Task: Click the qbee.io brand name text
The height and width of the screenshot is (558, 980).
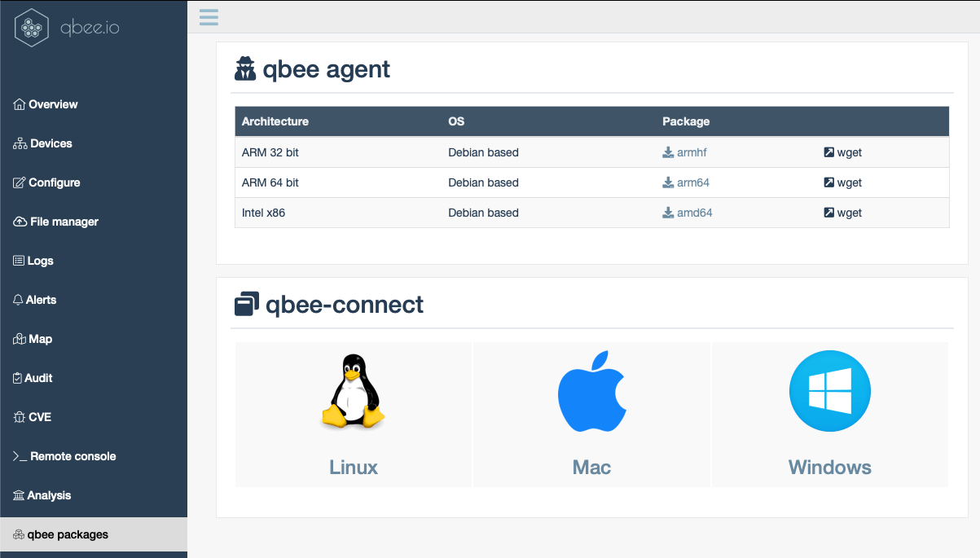Action: pyautogui.click(x=90, y=29)
